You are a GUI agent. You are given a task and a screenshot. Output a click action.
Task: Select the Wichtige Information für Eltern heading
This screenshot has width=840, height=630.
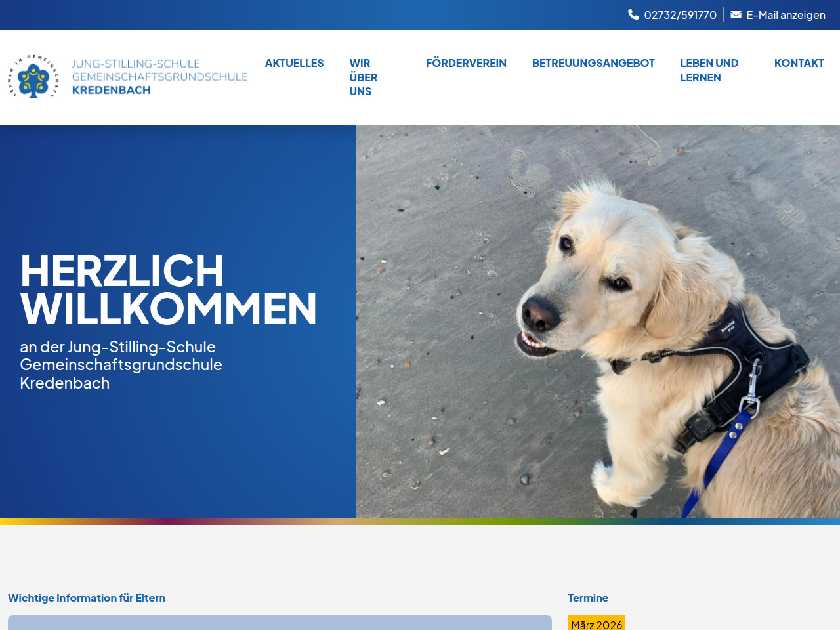pyautogui.click(x=87, y=598)
